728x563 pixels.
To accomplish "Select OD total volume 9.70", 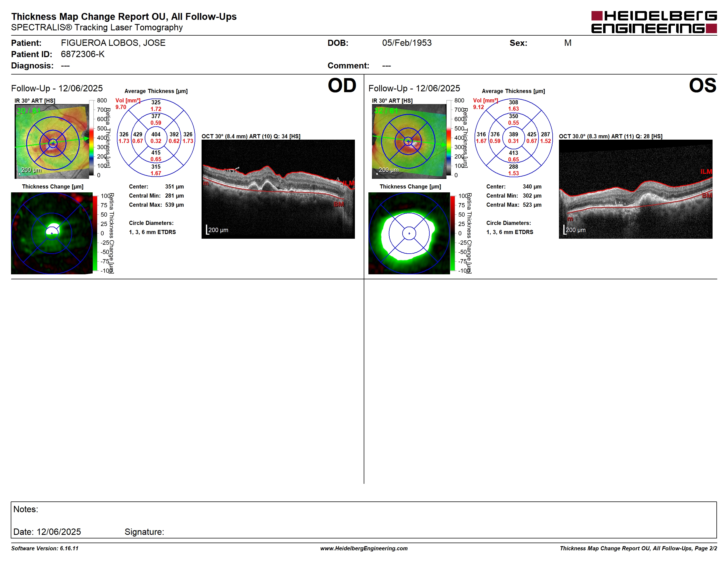I will (x=121, y=107).
